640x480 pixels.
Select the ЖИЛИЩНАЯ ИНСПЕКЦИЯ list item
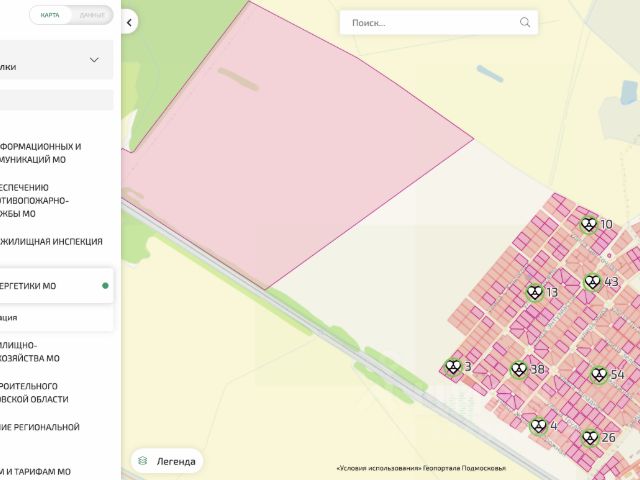(50, 241)
